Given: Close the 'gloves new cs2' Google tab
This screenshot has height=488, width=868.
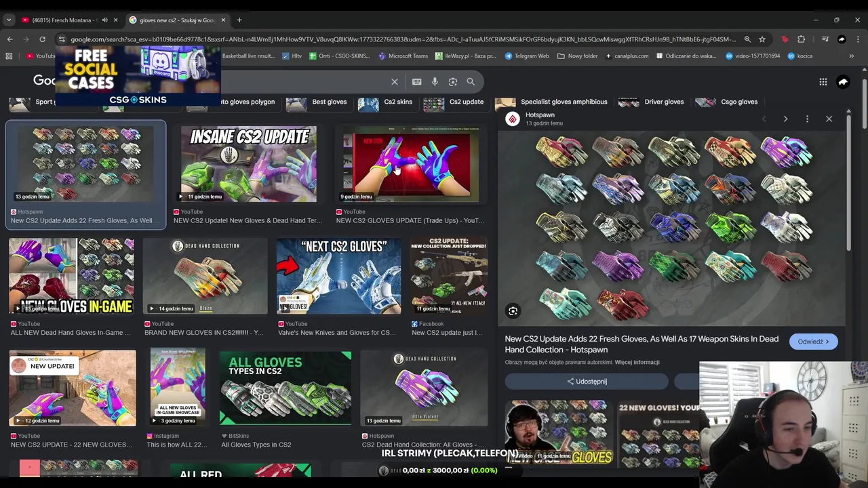Looking at the screenshot, I should tap(223, 20).
